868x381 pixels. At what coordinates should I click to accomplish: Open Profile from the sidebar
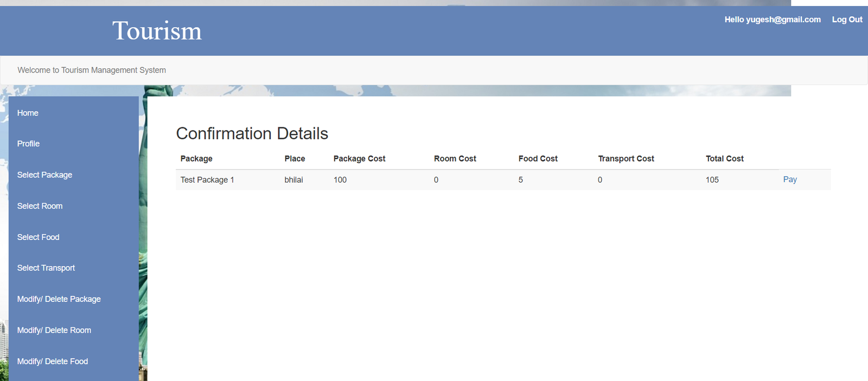click(28, 144)
